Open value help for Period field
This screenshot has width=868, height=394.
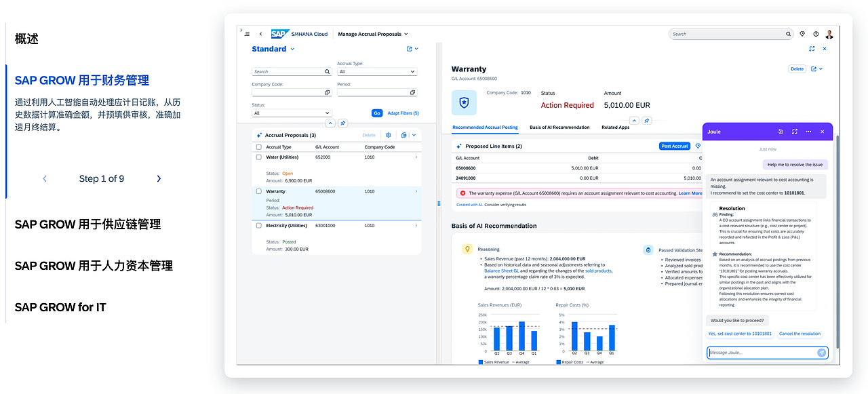[x=412, y=92]
